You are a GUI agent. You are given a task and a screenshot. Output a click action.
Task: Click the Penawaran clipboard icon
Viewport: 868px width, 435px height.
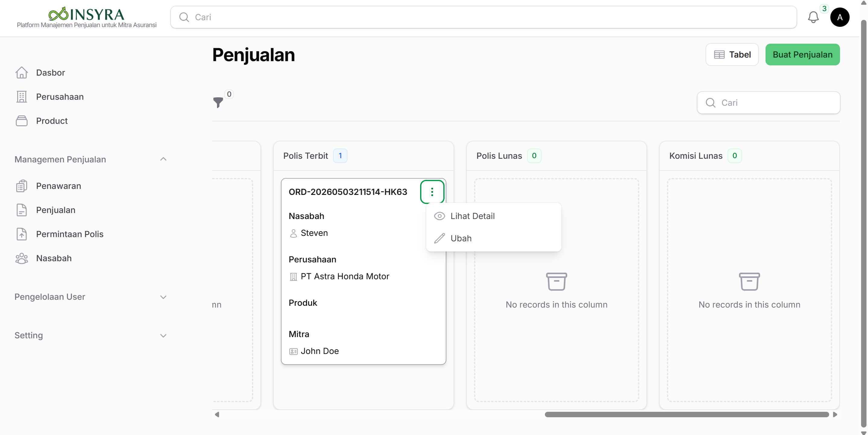pos(22,186)
